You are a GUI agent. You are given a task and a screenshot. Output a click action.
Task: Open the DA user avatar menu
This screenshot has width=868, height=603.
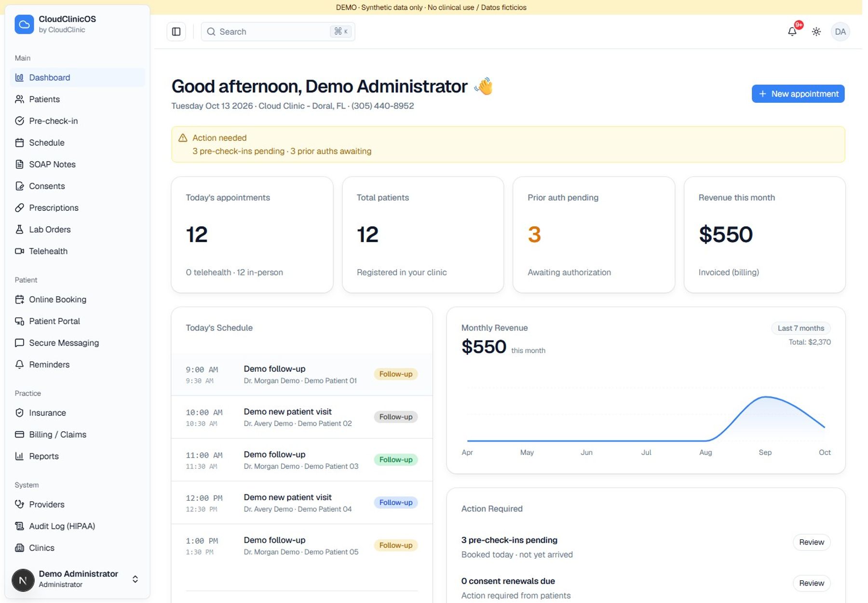(x=840, y=31)
